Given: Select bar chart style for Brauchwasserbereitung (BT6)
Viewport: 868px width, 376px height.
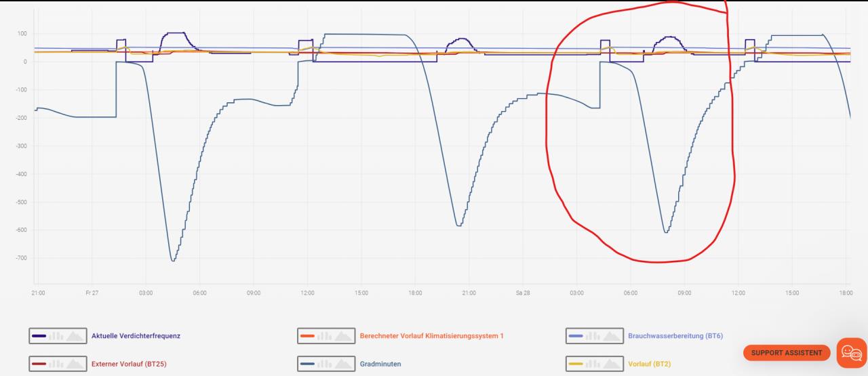Looking at the screenshot, I should pos(593,335).
